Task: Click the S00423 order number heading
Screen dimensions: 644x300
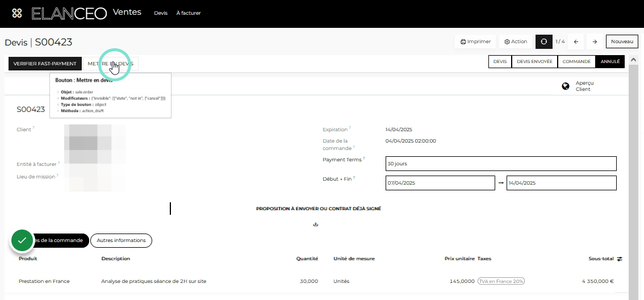Action: click(x=31, y=109)
